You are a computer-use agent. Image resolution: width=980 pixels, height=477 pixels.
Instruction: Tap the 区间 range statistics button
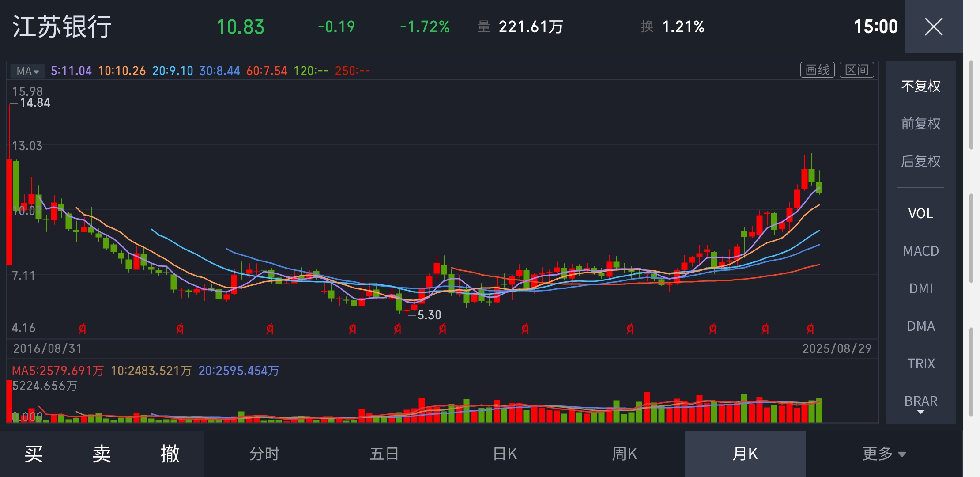[856, 70]
